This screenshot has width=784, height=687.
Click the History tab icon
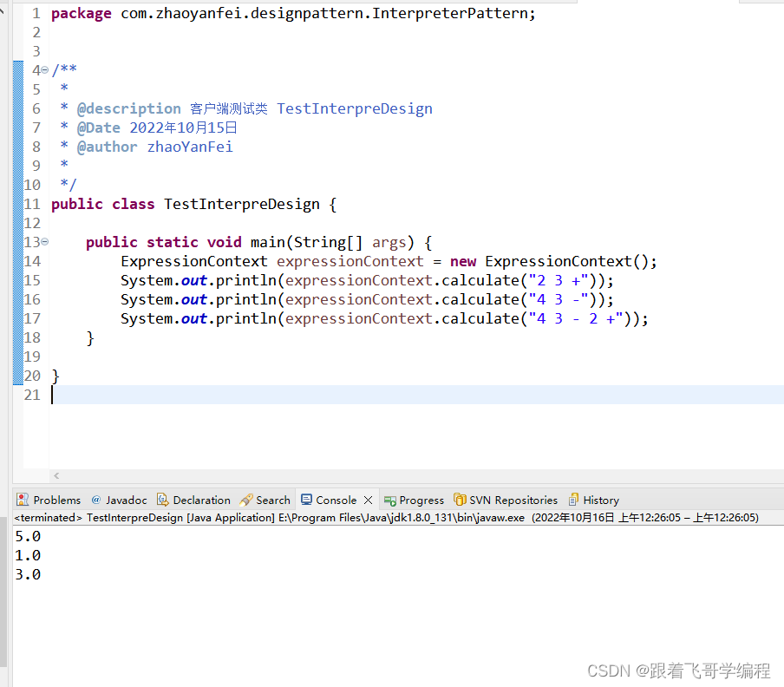(x=573, y=500)
